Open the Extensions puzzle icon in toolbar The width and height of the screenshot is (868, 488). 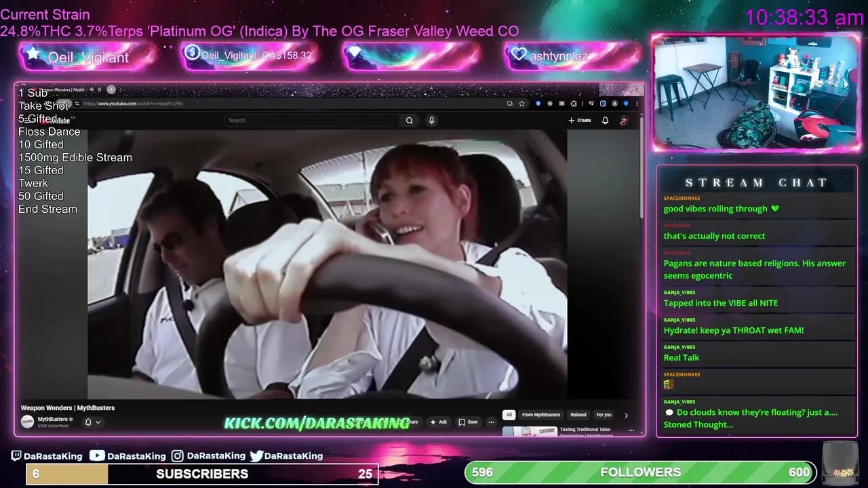(x=574, y=104)
